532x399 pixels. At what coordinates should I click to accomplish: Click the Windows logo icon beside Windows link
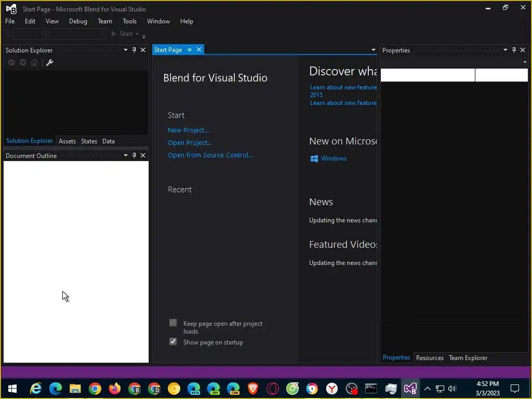click(x=314, y=158)
